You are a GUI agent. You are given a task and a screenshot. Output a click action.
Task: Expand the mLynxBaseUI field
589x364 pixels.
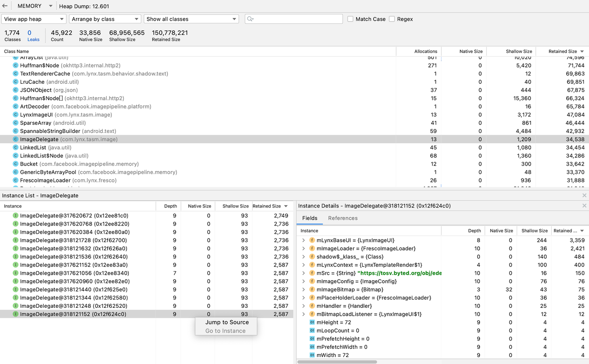point(303,240)
